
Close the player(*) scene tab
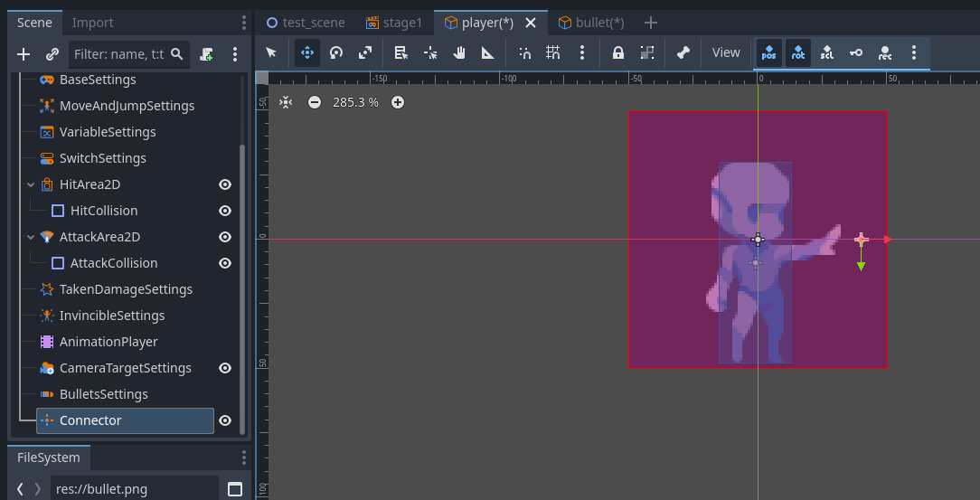(531, 24)
